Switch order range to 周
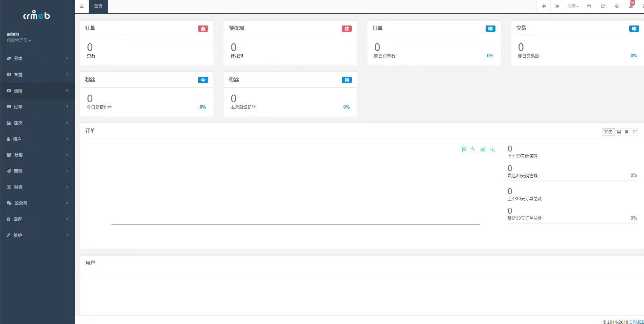This screenshot has height=324, width=644. tap(618, 132)
